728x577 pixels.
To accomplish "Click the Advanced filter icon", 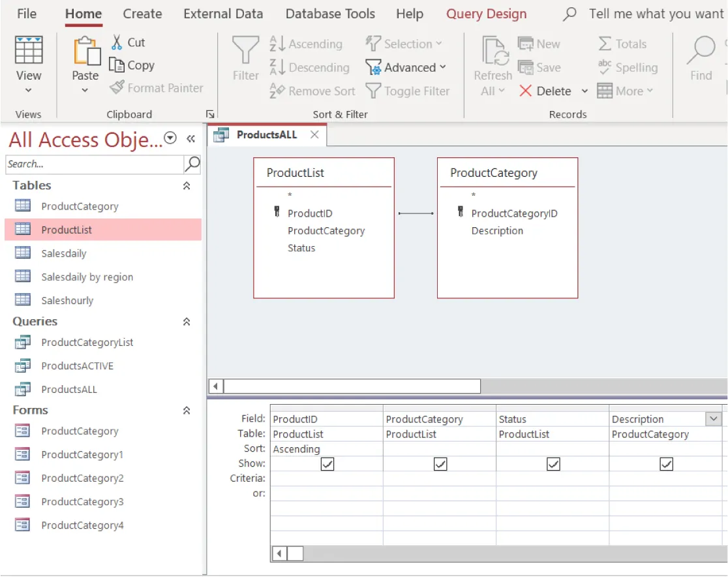I will pyautogui.click(x=373, y=67).
